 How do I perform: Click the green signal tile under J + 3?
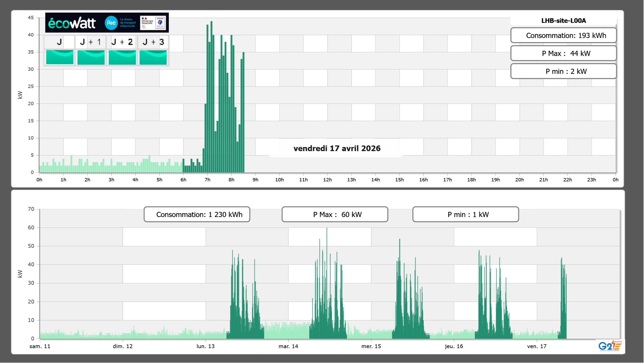pyautogui.click(x=153, y=57)
